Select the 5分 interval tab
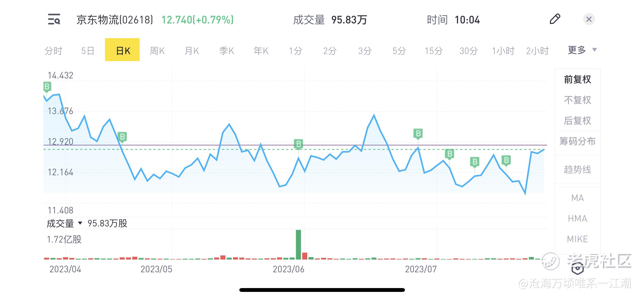This screenshot has width=644, height=298. pos(399,51)
